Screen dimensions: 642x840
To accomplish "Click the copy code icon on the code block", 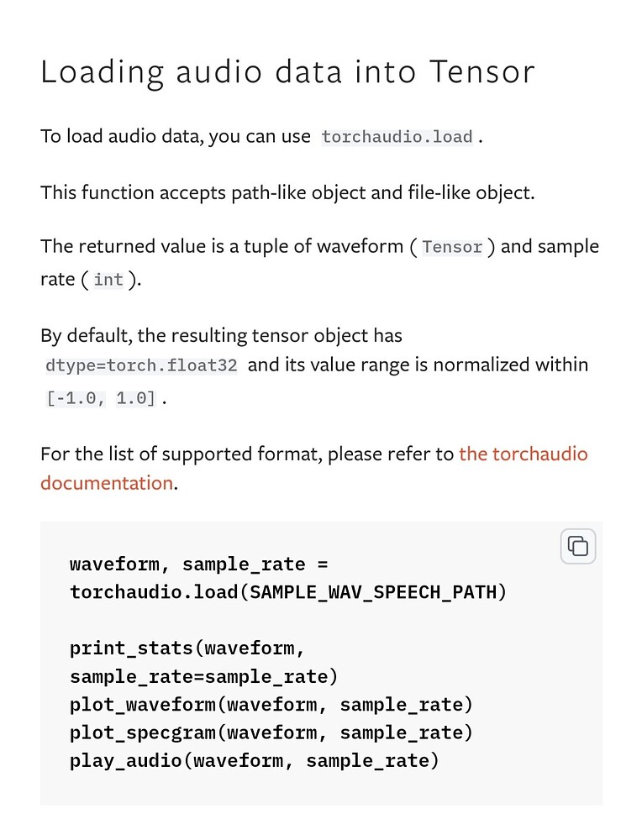I will tap(577, 546).
